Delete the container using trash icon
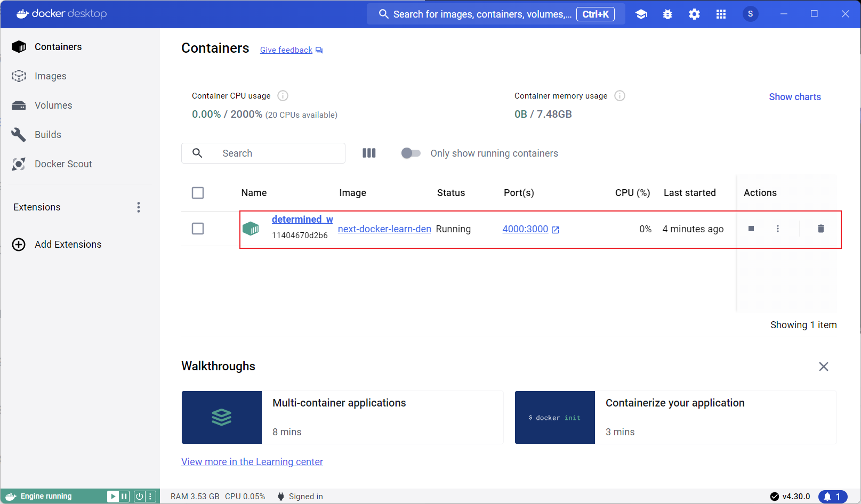 [x=820, y=229]
